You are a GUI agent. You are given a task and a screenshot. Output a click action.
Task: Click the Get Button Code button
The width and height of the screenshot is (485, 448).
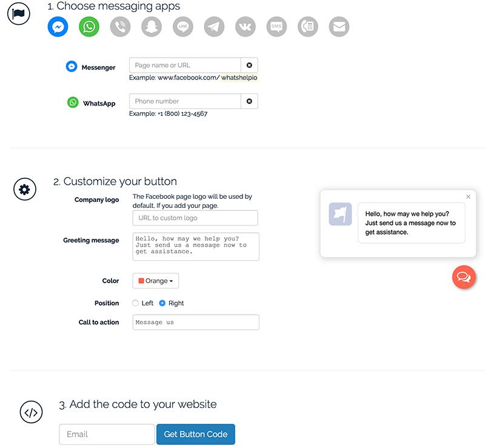pos(195,434)
